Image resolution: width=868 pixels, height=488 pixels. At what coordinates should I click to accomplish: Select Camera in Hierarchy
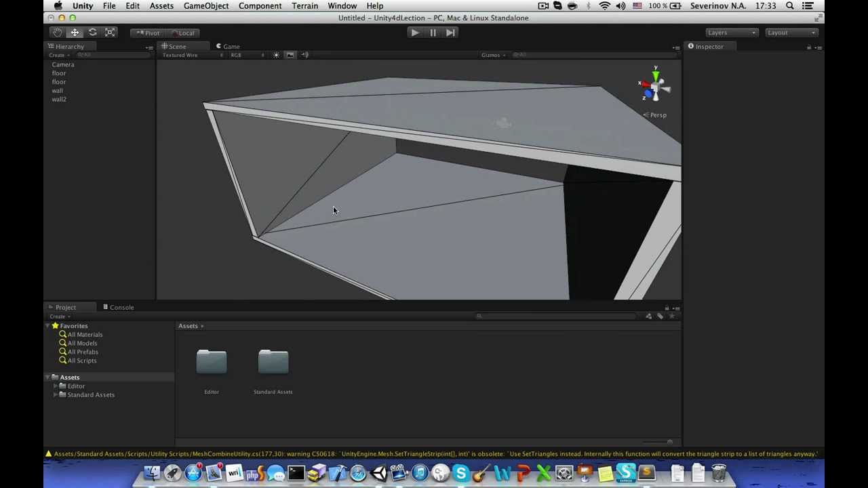tap(63, 64)
